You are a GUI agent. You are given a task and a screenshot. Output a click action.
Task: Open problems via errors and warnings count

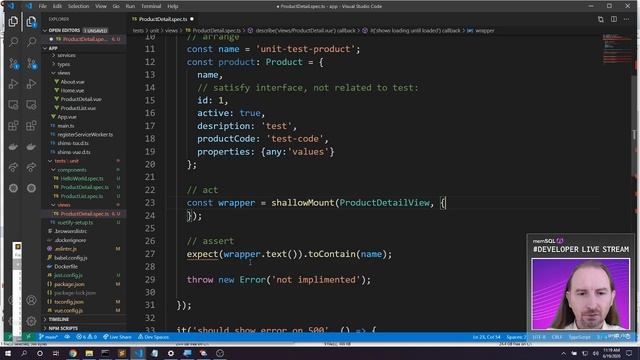(x=87, y=337)
